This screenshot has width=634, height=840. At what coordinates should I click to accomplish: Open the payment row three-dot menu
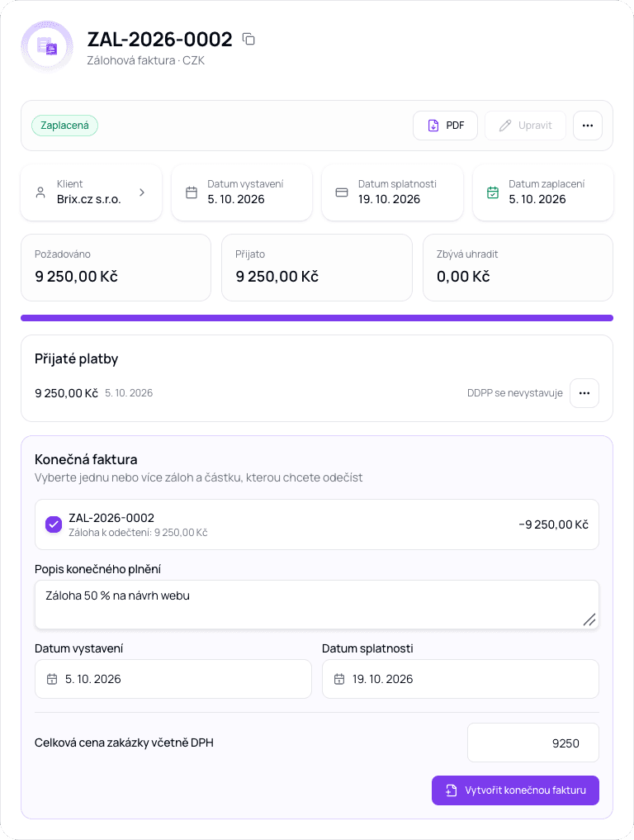point(584,393)
